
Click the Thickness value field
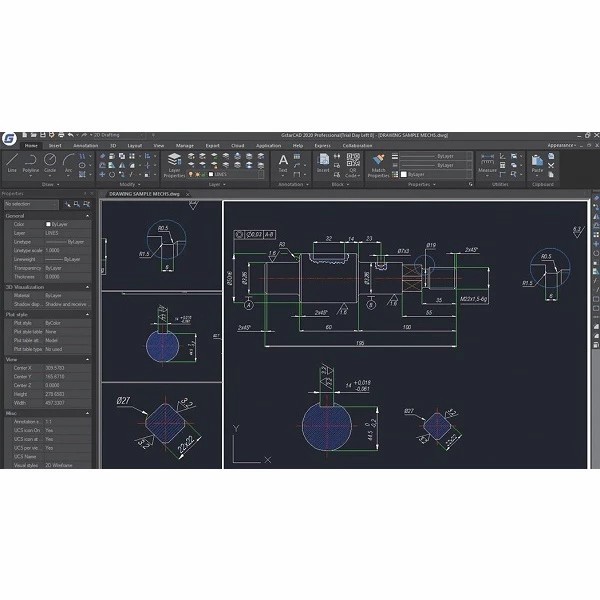pos(67,277)
